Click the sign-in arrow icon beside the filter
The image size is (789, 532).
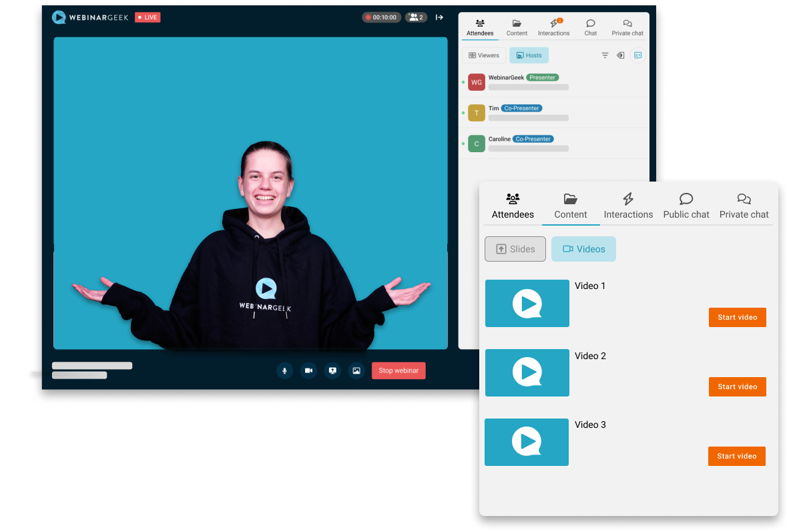click(x=620, y=55)
